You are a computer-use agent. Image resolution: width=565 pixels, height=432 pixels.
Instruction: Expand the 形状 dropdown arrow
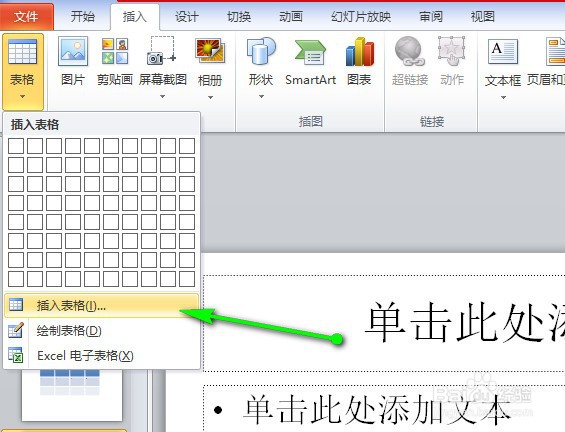tap(262, 97)
